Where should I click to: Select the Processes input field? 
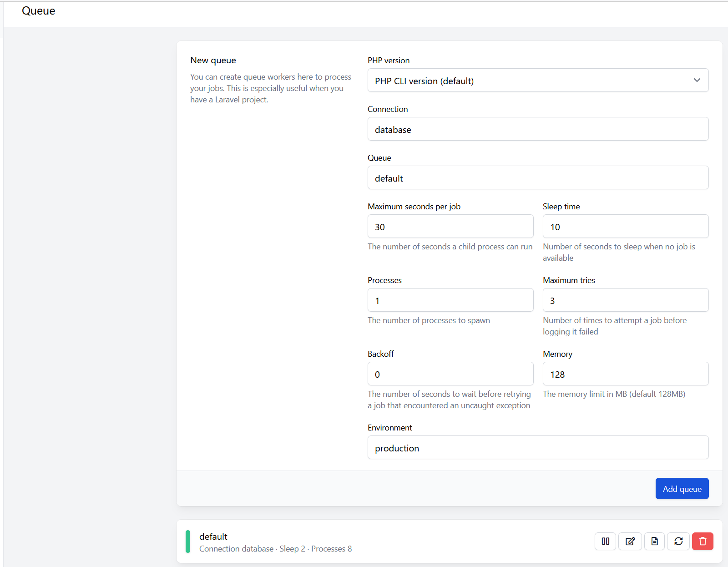450,300
